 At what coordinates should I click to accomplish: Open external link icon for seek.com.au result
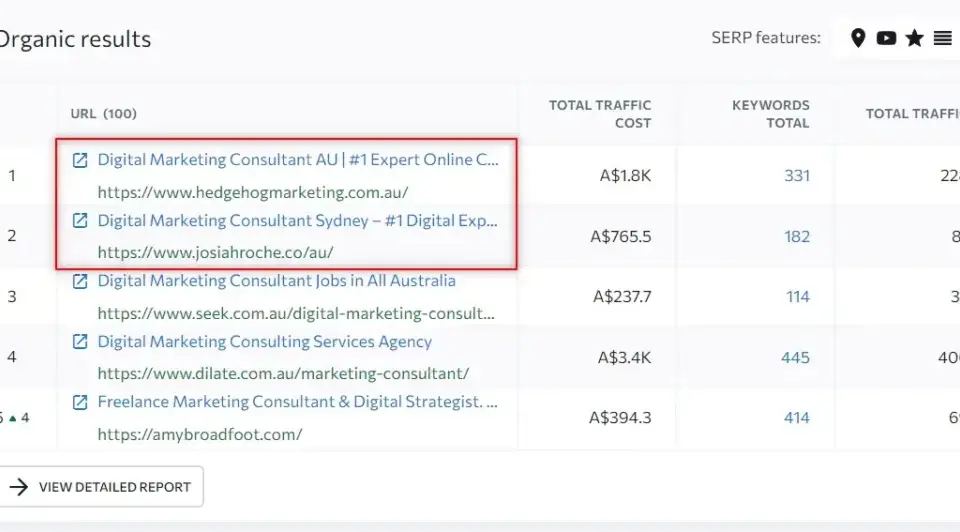pyautogui.click(x=80, y=281)
